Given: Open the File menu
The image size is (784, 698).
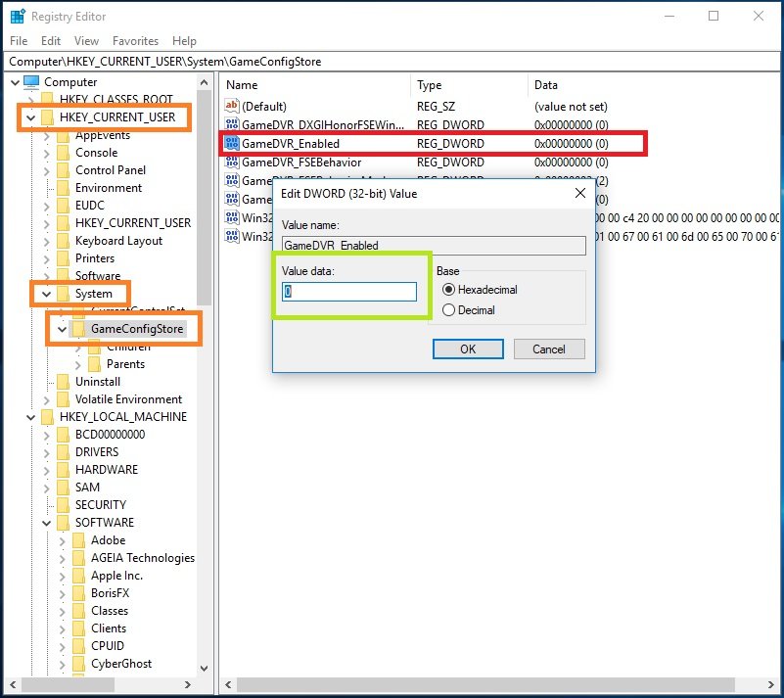Looking at the screenshot, I should 19,40.
